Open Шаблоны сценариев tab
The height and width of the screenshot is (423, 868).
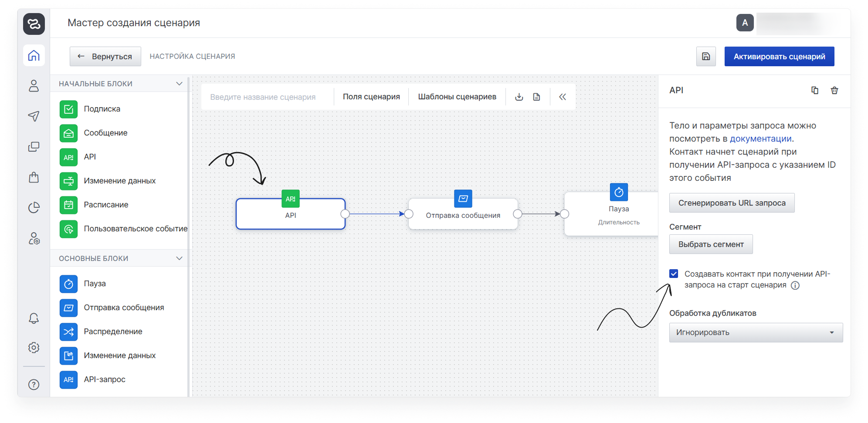(457, 97)
